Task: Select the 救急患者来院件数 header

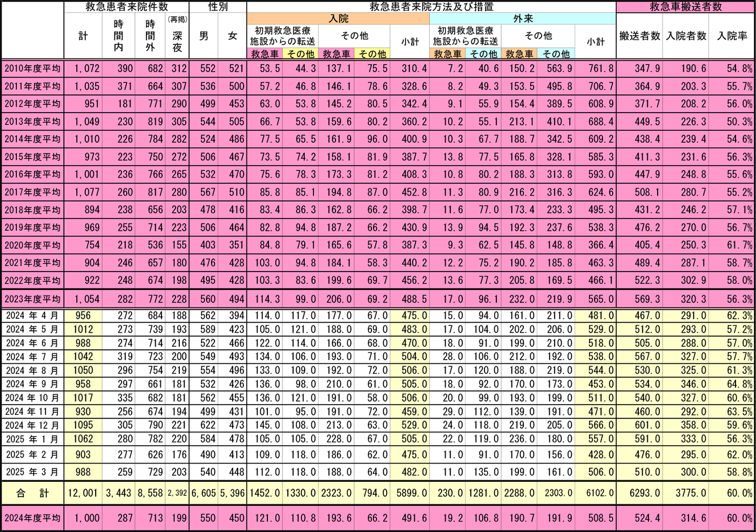Action: pyautogui.click(x=126, y=7)
